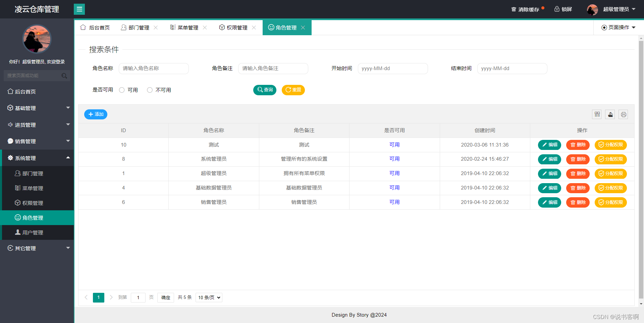Close the 部门管理 tab
Viewport: 644px width, 323px height.
(x=156, y=28)
